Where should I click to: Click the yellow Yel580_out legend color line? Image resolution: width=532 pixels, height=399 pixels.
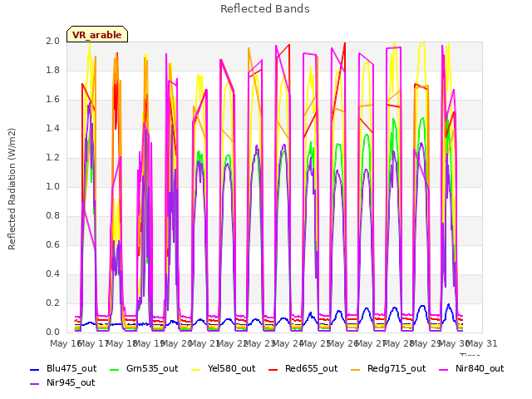196,369
